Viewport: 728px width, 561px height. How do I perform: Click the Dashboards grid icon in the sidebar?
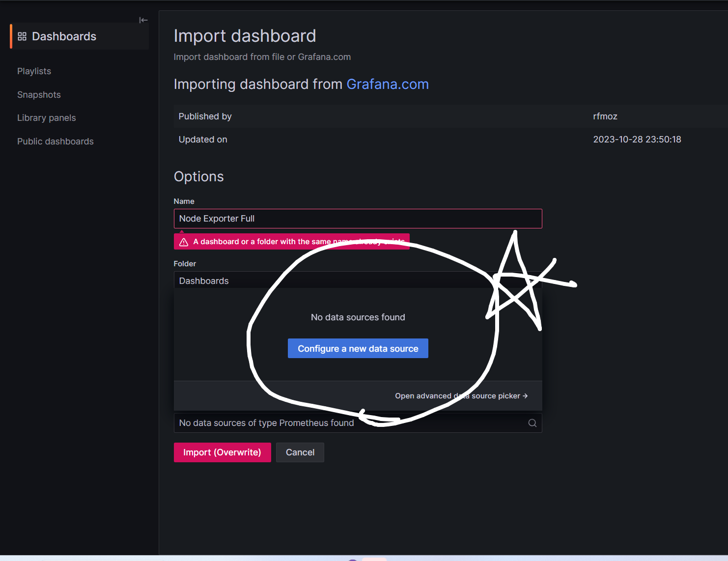22,36
